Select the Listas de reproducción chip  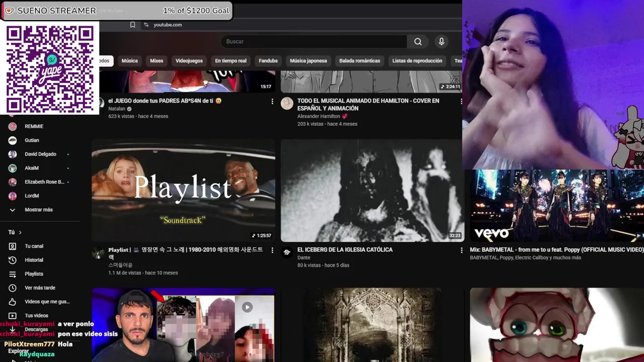click(417, 61)
